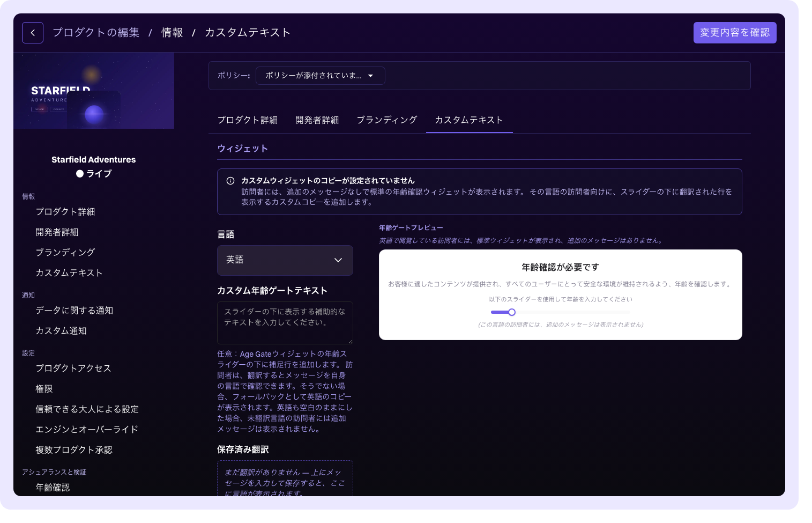Open カスタムテキスト in the sidebar
812x523 pixels.
pyautogui.click(x=69, y=273)
